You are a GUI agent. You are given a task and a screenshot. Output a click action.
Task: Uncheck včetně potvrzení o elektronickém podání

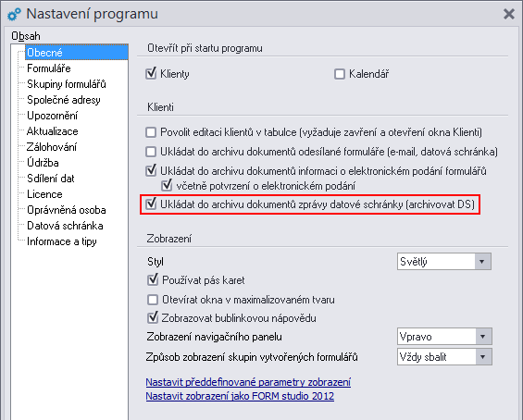(167, 185)
